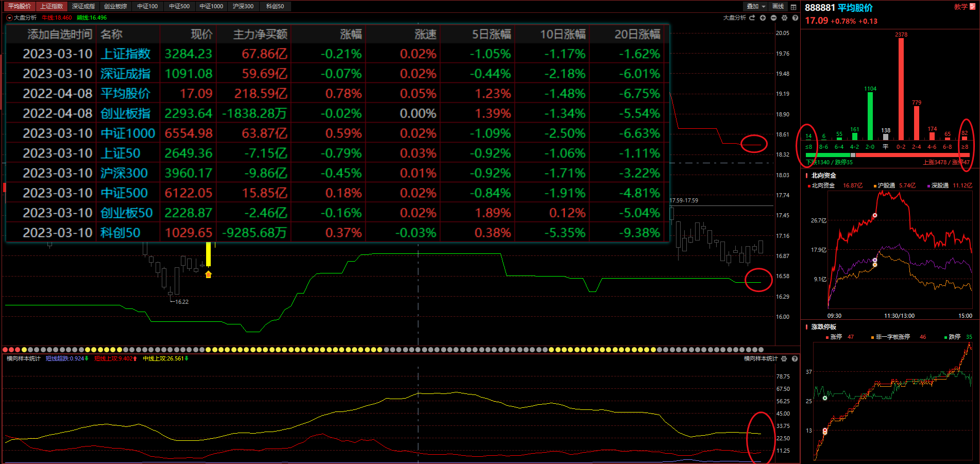The width and height of the screenshot is (980, 464).
Task: Open help for 大盘分析 indicator
Action: coord(795,18)
